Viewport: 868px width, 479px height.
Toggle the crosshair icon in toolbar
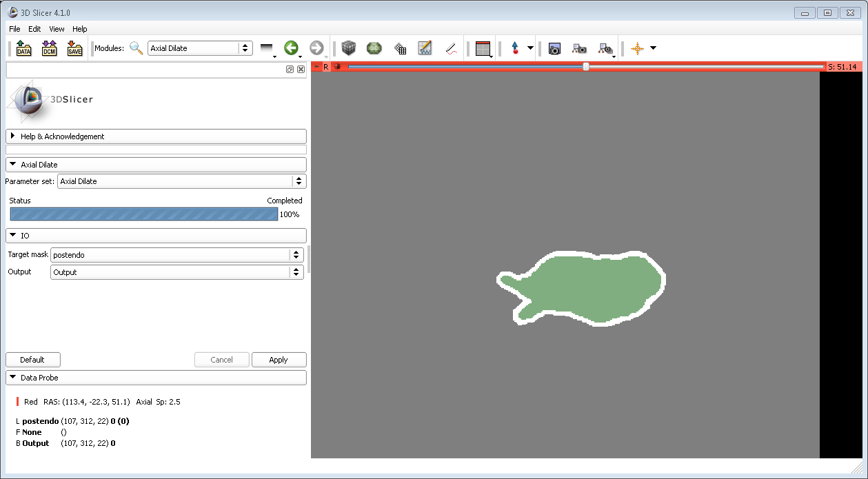638,48
